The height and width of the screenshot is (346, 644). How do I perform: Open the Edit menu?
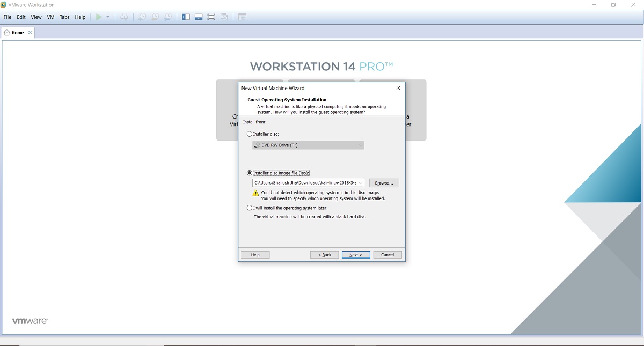pyautogui.click(x=21, y=17)
